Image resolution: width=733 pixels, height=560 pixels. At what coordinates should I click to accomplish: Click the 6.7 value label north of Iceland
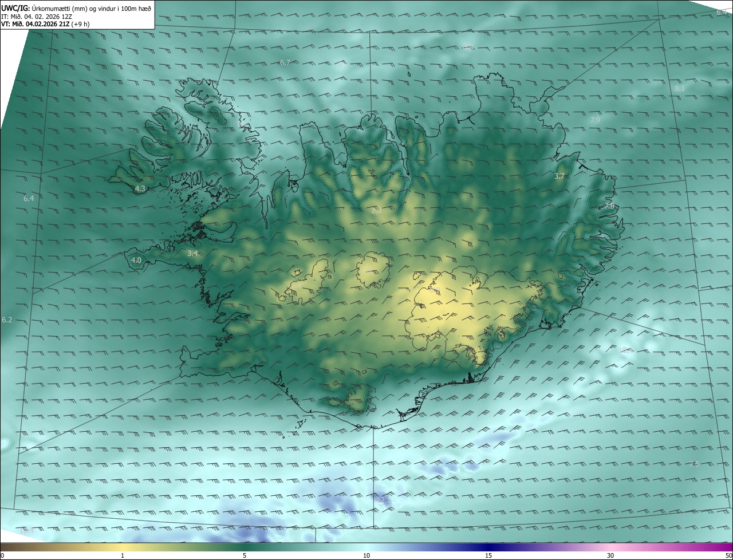click(x=285, y=62)
